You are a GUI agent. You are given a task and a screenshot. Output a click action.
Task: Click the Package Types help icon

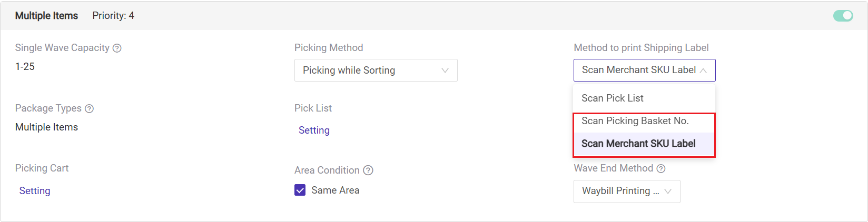(90, 108)
